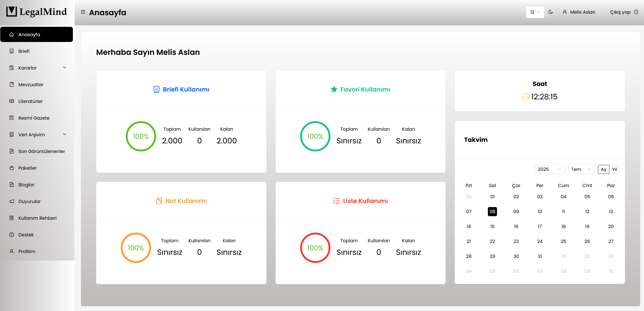Select day 15 in the calendar
644x311 pixels.
tap(492, 226)
